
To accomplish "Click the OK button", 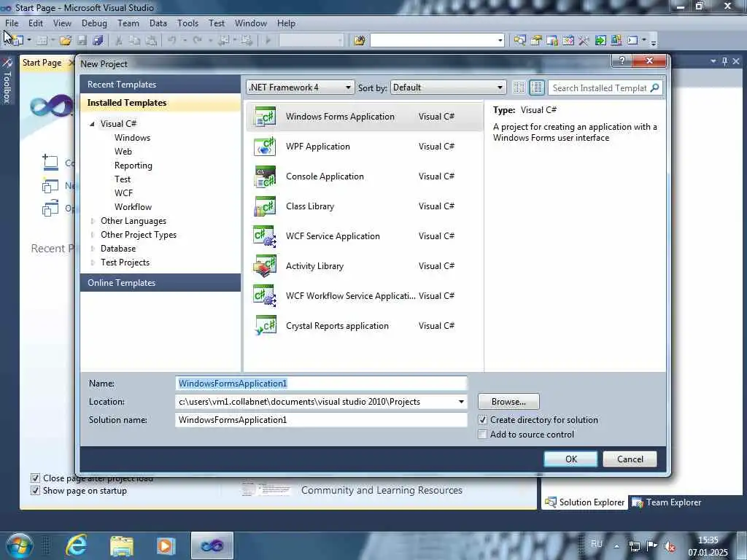I will tap(570, 459).
